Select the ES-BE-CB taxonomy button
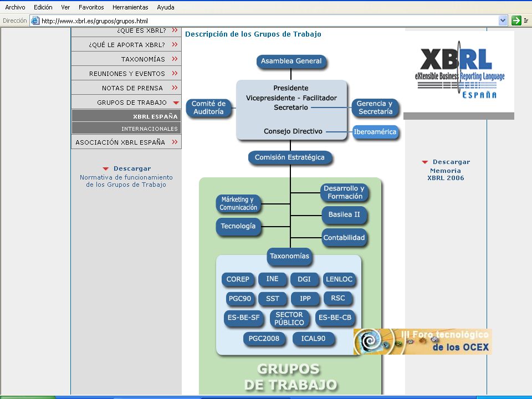Image resolution: width=532 pixels, height=399 pixels. (335, 318)
